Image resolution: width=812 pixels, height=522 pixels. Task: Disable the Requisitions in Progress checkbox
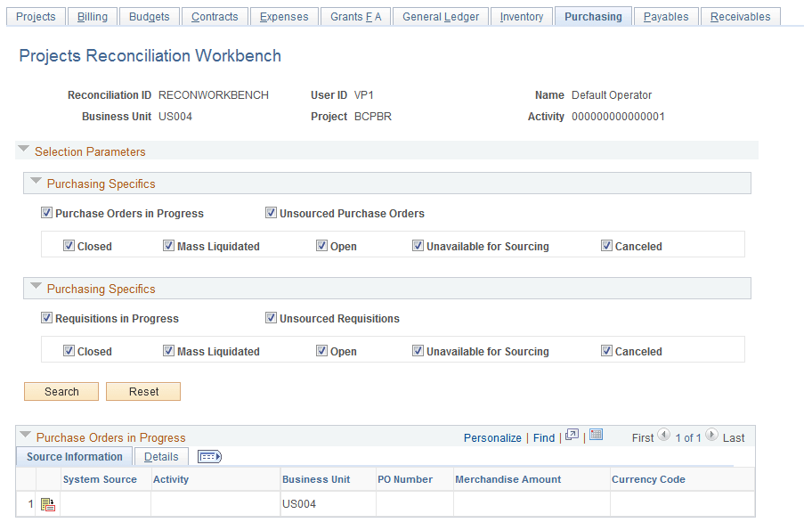46,317
